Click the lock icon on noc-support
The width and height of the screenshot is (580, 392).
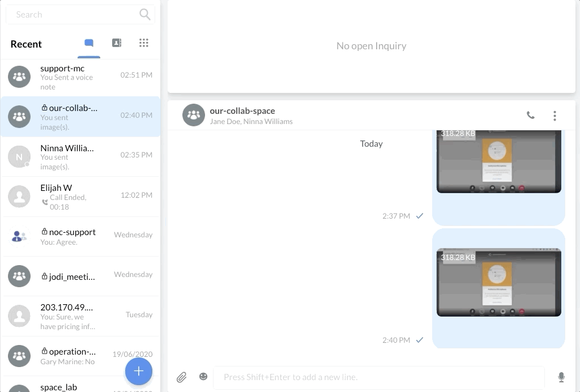(44, 232)
